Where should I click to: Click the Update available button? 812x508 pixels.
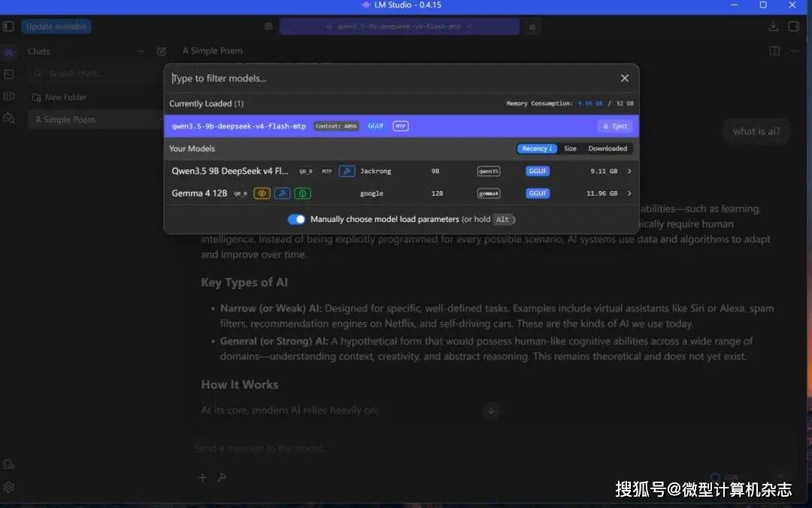tap(56, 26)
